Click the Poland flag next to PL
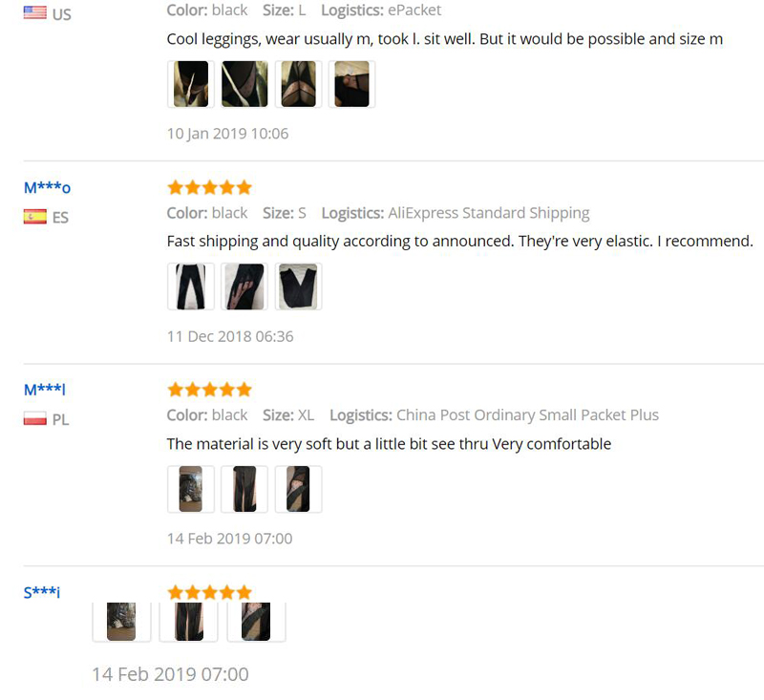The image size is (764, 700). point(35,419)
